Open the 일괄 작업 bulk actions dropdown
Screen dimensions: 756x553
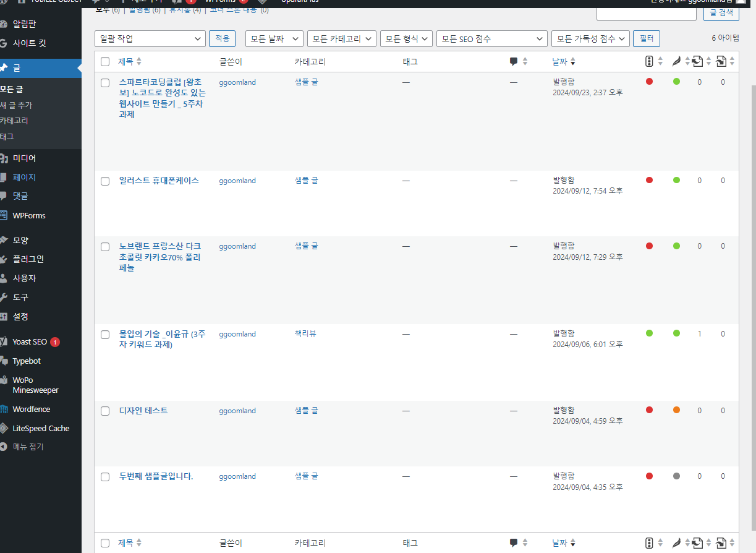click(150, 38)
